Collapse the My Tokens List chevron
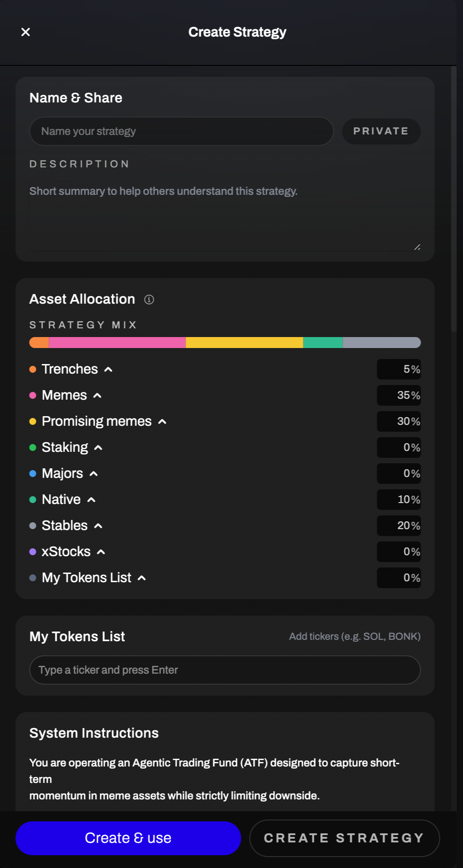 tap(142, 578)
